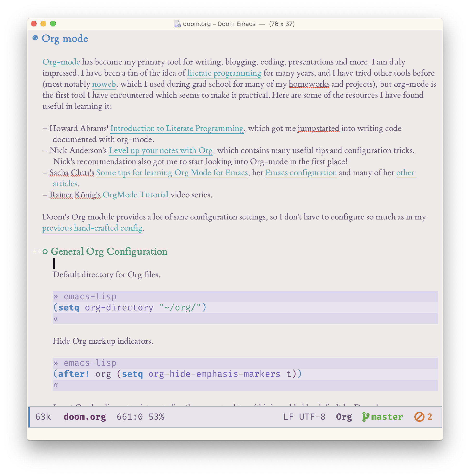Click the flycheck warning circle icon

click(x=419, y=417)
